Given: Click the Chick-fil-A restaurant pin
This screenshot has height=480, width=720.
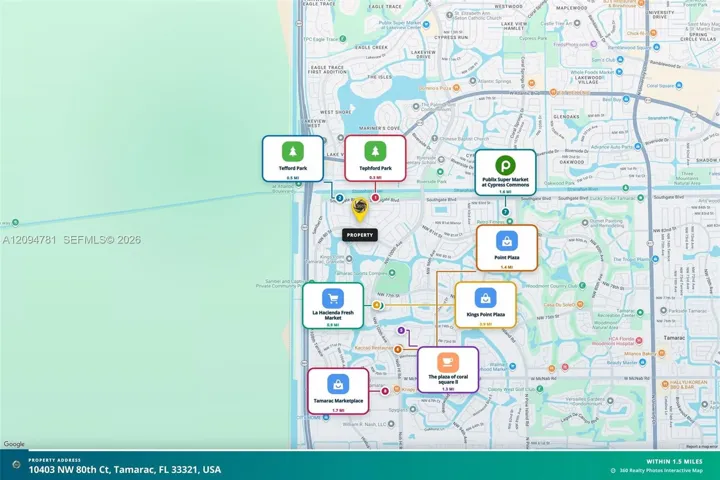Looking at the screenshot, I should pos(653,33).
